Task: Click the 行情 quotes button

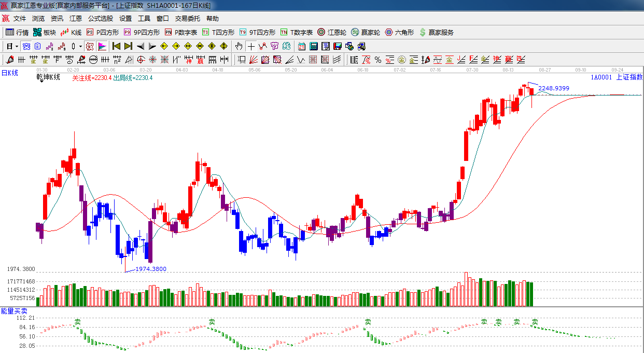Action: click(x=17, y=32)
